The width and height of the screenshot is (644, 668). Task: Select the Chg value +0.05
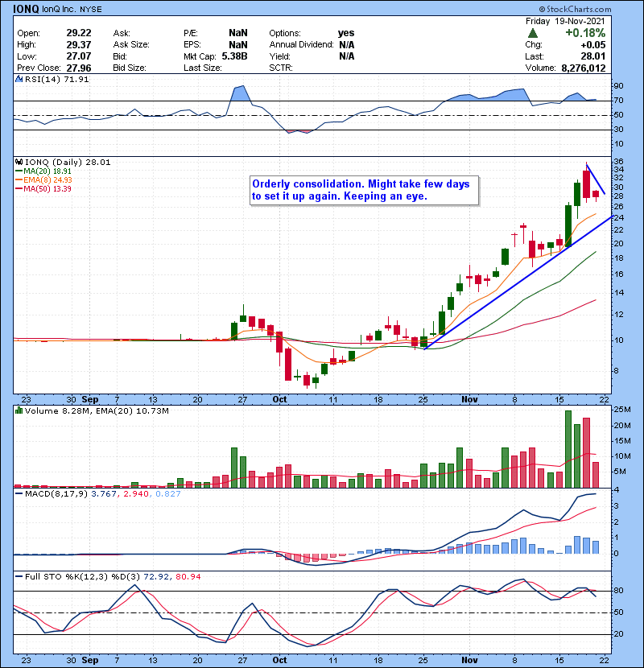[x=592, y=45]
